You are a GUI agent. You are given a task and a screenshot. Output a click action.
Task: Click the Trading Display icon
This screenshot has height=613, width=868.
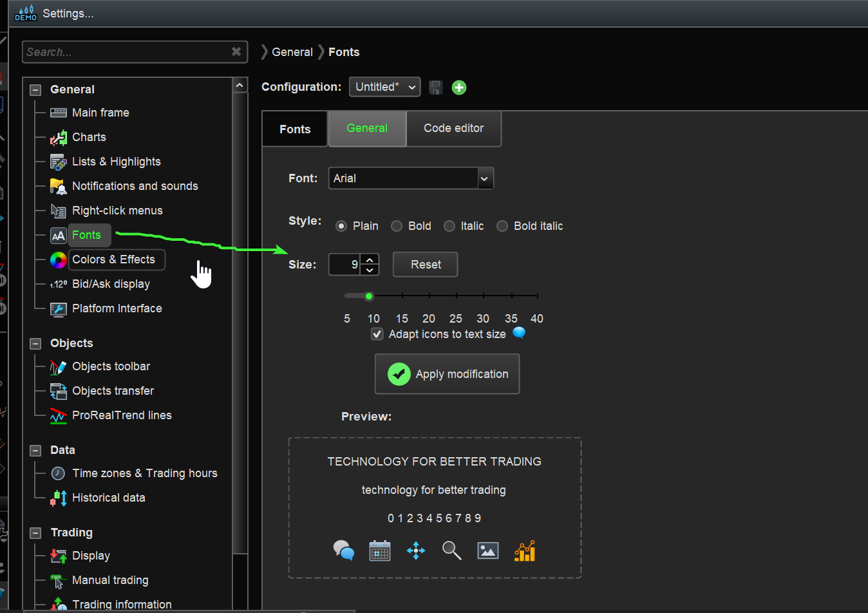[x=59, y=556]
